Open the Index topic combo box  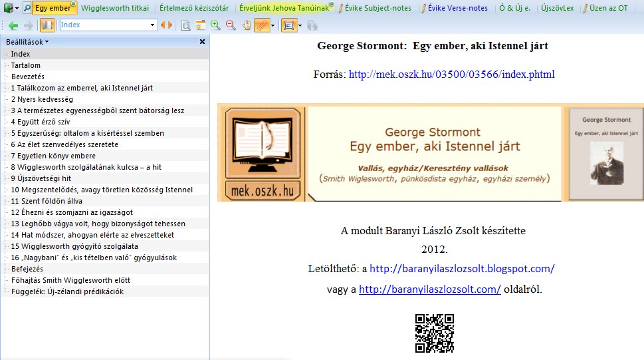[108, 25]
